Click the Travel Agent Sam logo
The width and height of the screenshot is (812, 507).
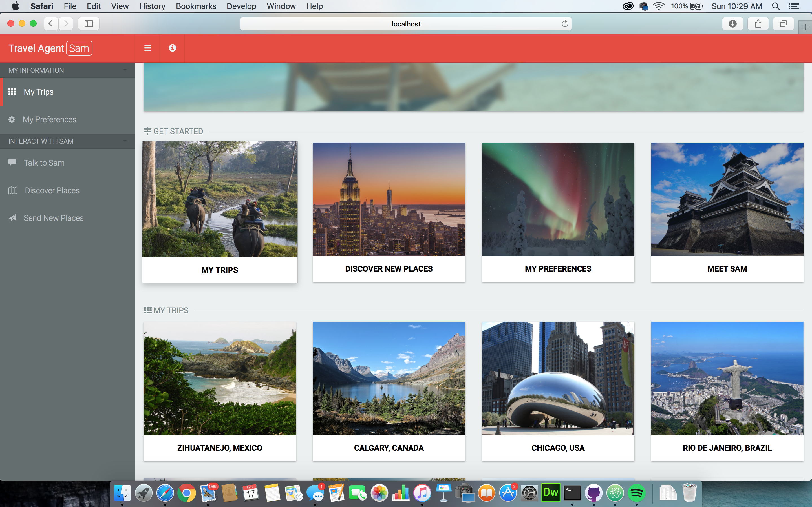tap(50, 48)
